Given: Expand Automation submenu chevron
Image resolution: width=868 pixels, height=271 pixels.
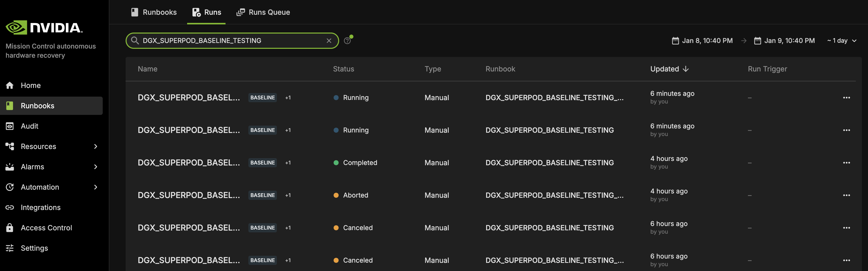Looking at the screenshot, I should [96, 187].
